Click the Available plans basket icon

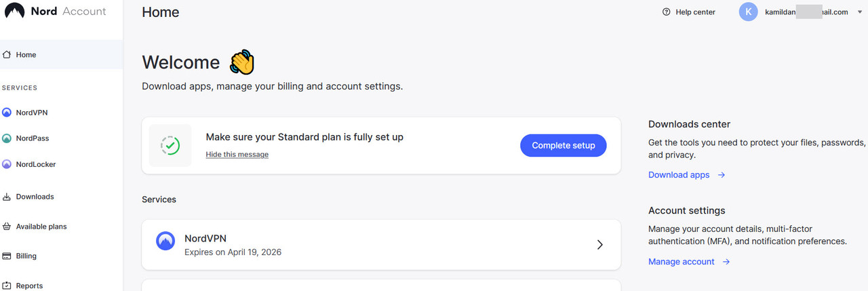tap(7, 227)
